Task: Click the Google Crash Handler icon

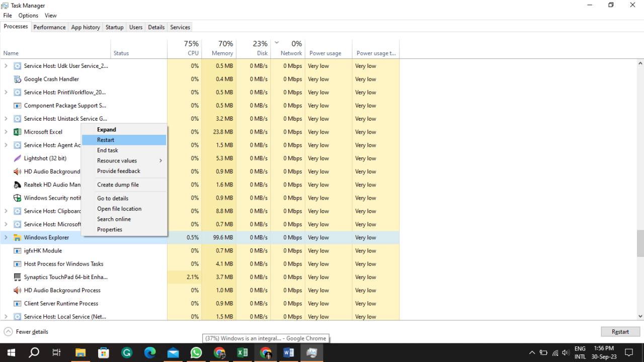Action: coord(17,79)
